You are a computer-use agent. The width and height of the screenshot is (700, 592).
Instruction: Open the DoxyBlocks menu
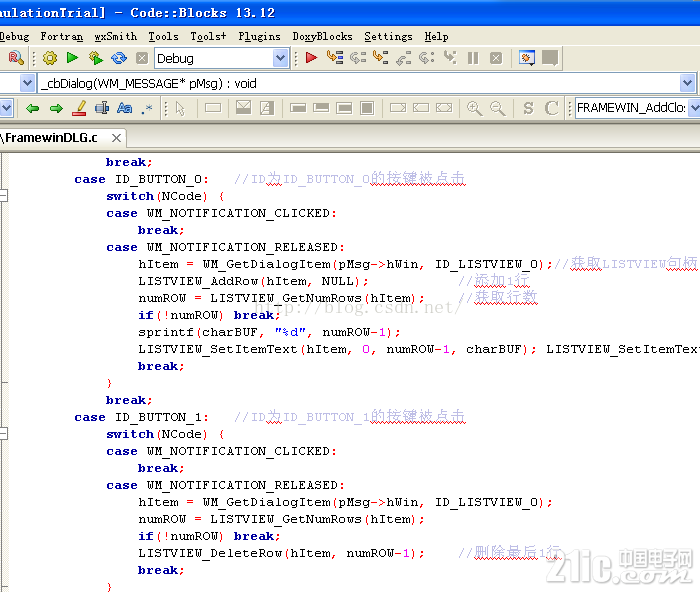coord(322,37)
